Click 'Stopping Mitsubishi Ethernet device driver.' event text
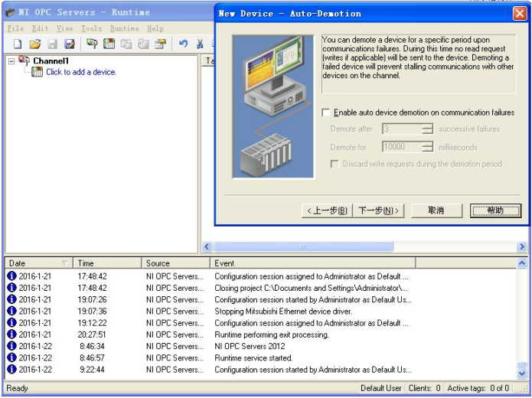Image resolution: width=532 pixels, height=398 pixels. pos(283,312)
